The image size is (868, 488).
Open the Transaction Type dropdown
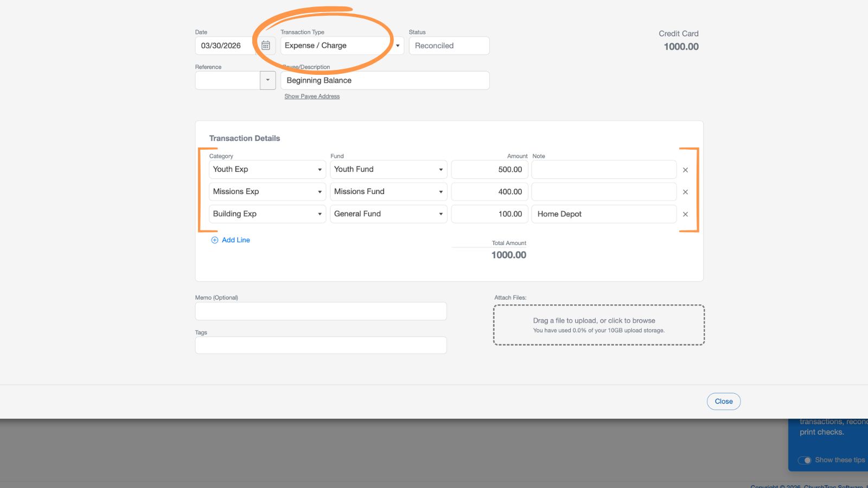[342, 46]
